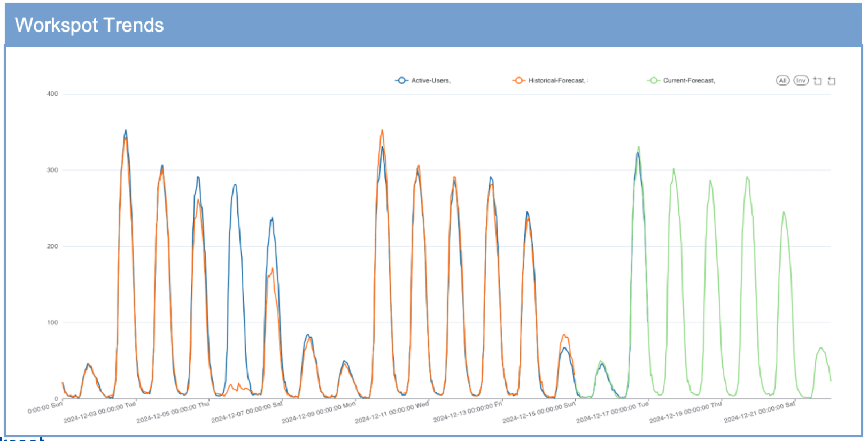Click the 100 y-axis label
The width and height of the screenshot is (868, 441).
tap(52, 322)
